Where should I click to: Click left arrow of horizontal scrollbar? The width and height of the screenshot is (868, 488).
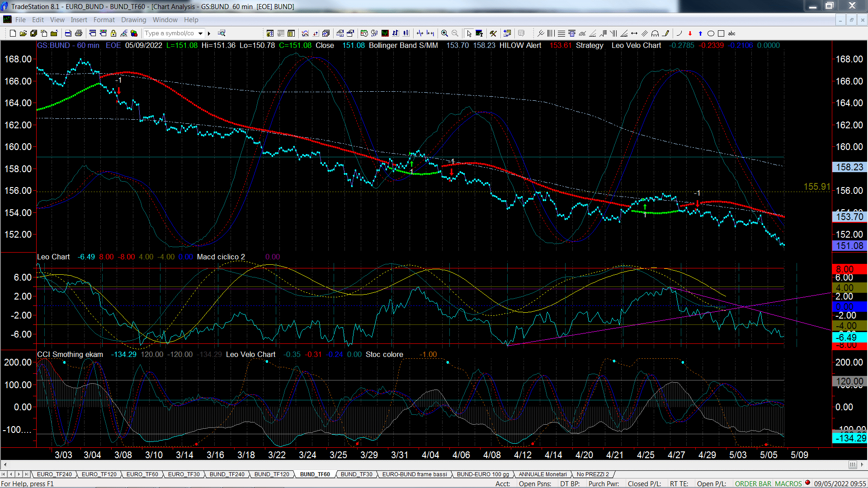(5, 465)
